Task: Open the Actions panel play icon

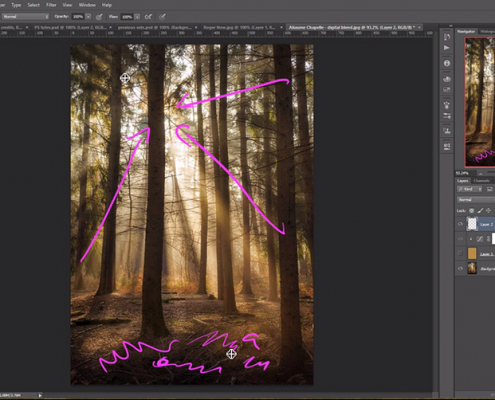Action: 447,48
